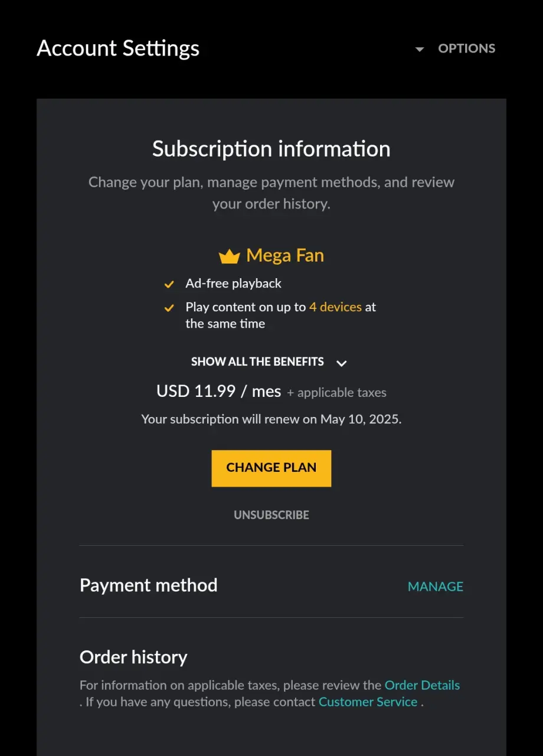Click the chevron after SHOW ALL THE BENEFITS
Screen dimensions: 543x756
(x=341, y=363)
